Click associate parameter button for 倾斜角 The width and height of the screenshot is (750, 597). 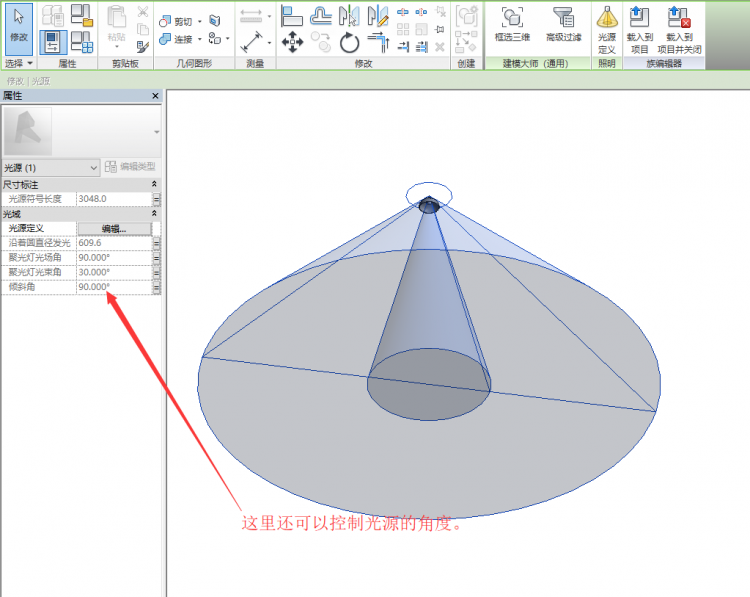coord(156,287)
